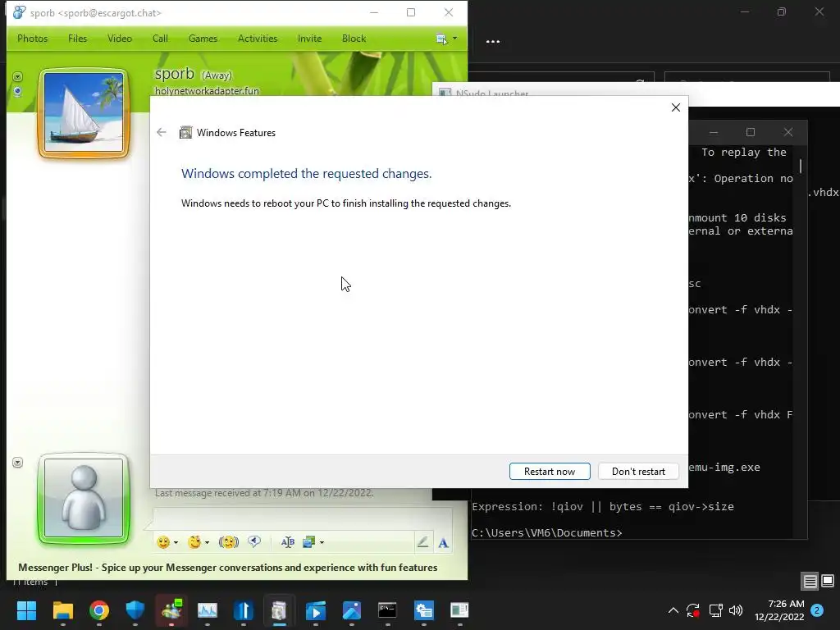Open the clock showing 7:26 AM

click(x=779, y=610)
